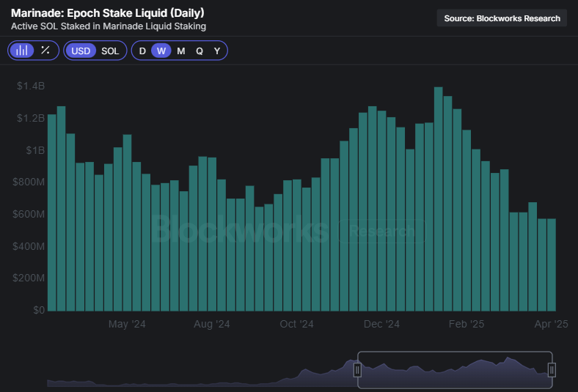Viewport: 578px width, 392px height.
Task: Choose the yearly (Y) interval
Action: click(217, 51)
